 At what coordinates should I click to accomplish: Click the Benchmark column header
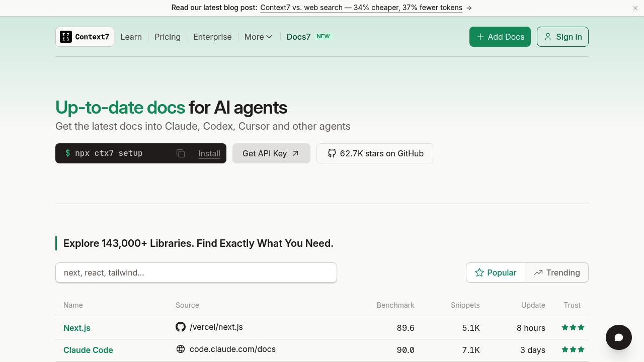(x=395, y=305)
